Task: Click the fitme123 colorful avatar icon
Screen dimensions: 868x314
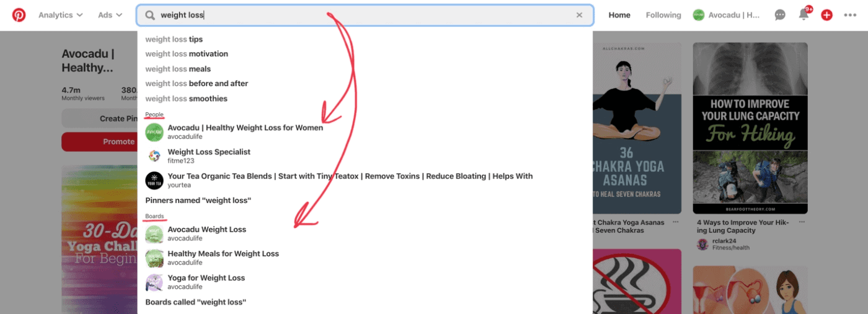Action: 154,156
